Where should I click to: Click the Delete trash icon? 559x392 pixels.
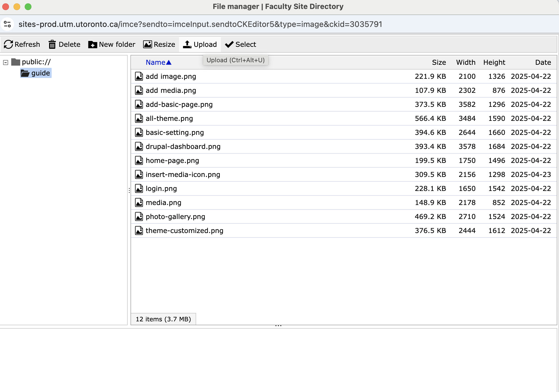(x=52, y=44)
